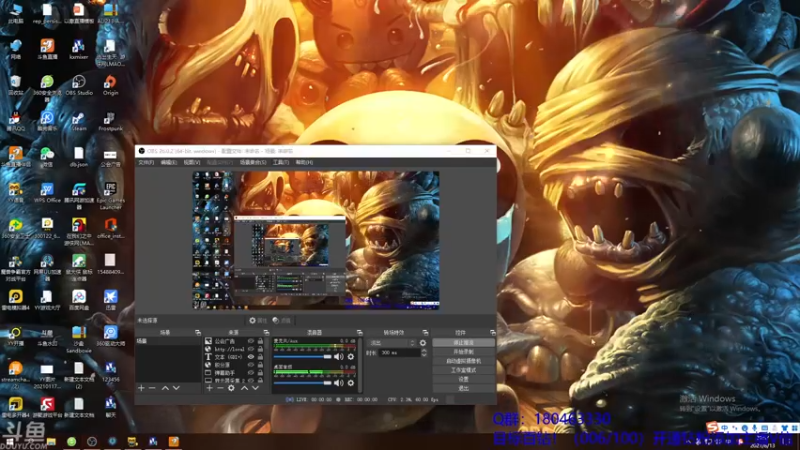Toggle lock of 文本 (GDI+) source
Screen dimensions: 800x450
click(x=260, y=357)
